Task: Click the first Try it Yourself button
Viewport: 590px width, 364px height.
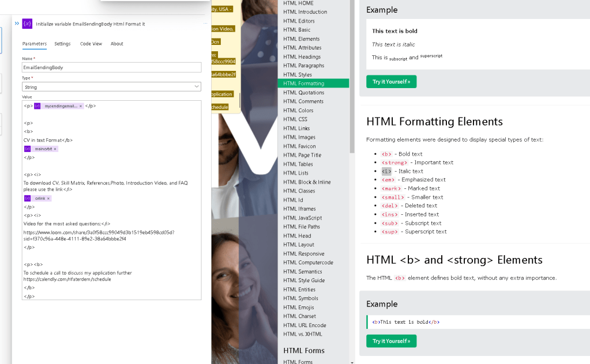Action: coord(392,82)
